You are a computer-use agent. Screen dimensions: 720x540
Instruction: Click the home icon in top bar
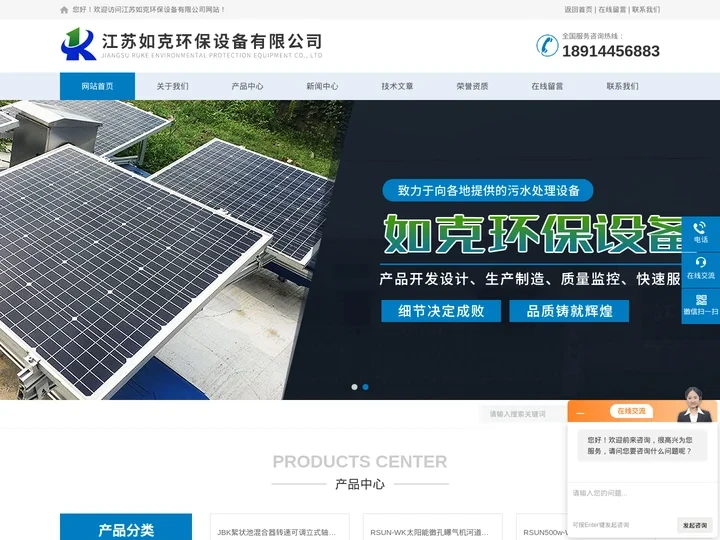pos(64,10)
